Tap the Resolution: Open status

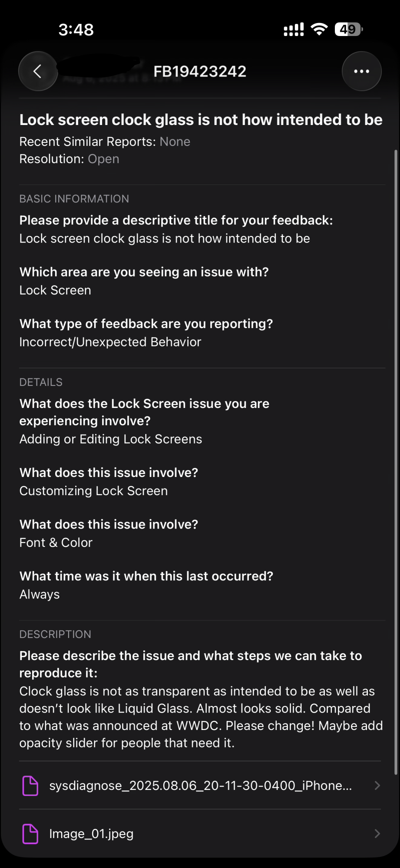(x=69, y=159)
